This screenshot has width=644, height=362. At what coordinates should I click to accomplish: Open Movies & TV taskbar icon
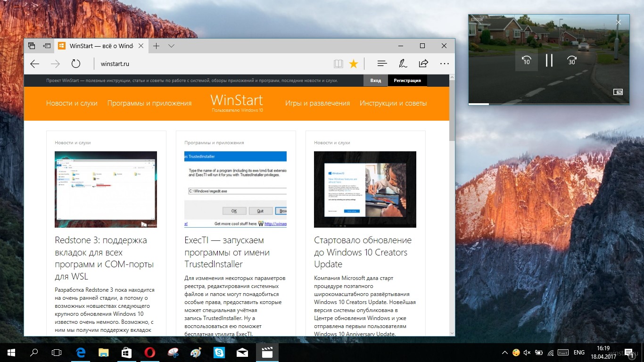coord(267,352)
